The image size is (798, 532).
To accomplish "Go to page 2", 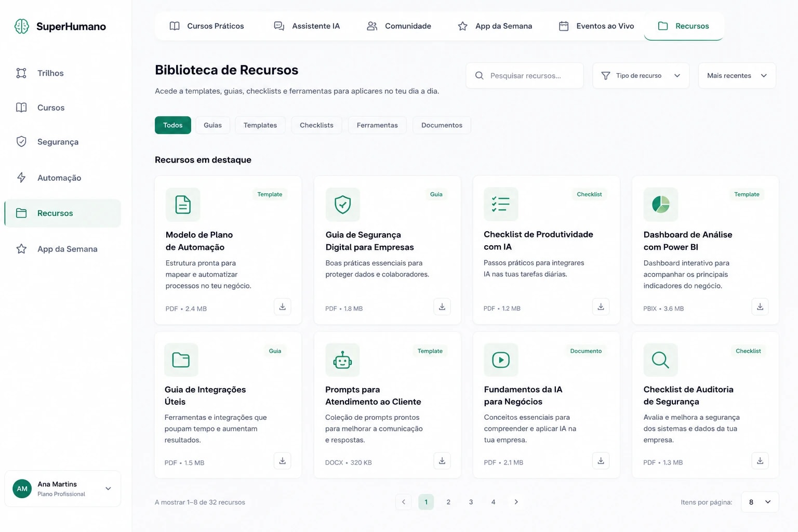I will click(448, 502).
